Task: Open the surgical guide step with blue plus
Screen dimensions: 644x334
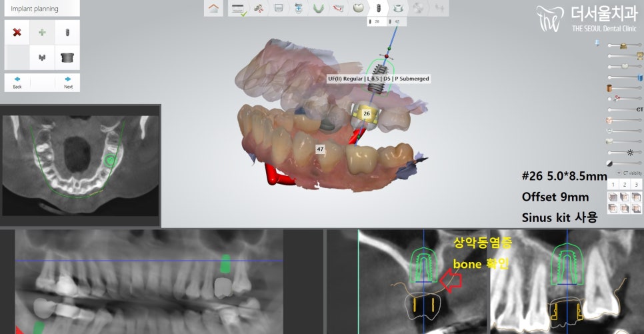Action: pyautogui.click(x=299, y=8)
